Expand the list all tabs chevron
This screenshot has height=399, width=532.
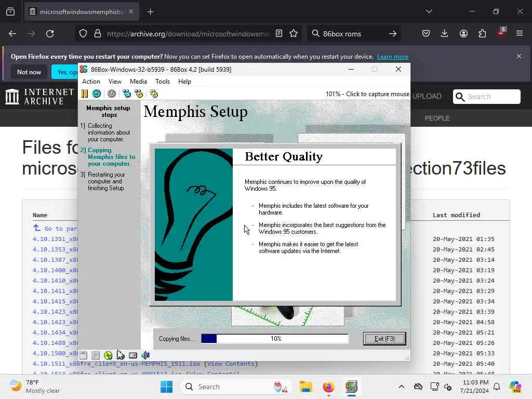(429, 12)
